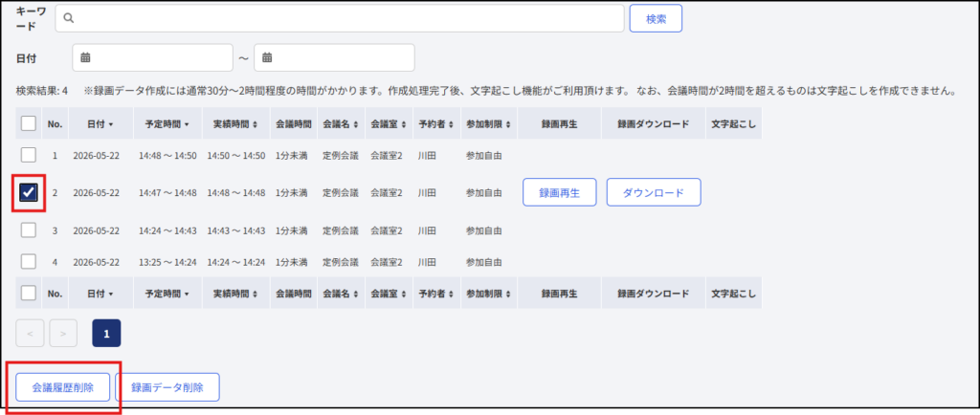980x415 pixels.
Task: Click the 録画再生 column title in the footer row
Action: (x=559, y=293)
